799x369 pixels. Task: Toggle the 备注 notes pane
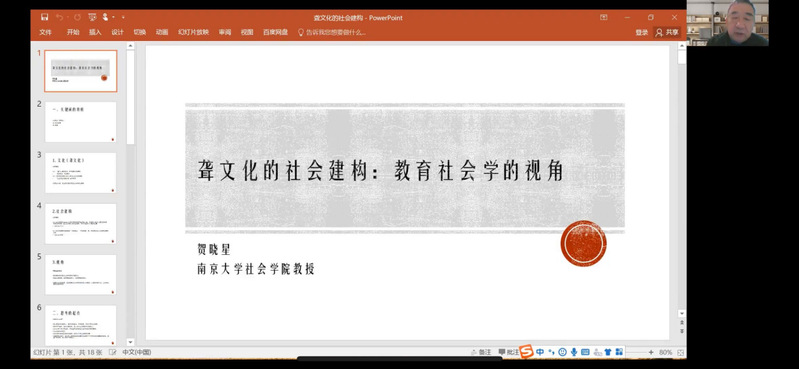point(481,352)
